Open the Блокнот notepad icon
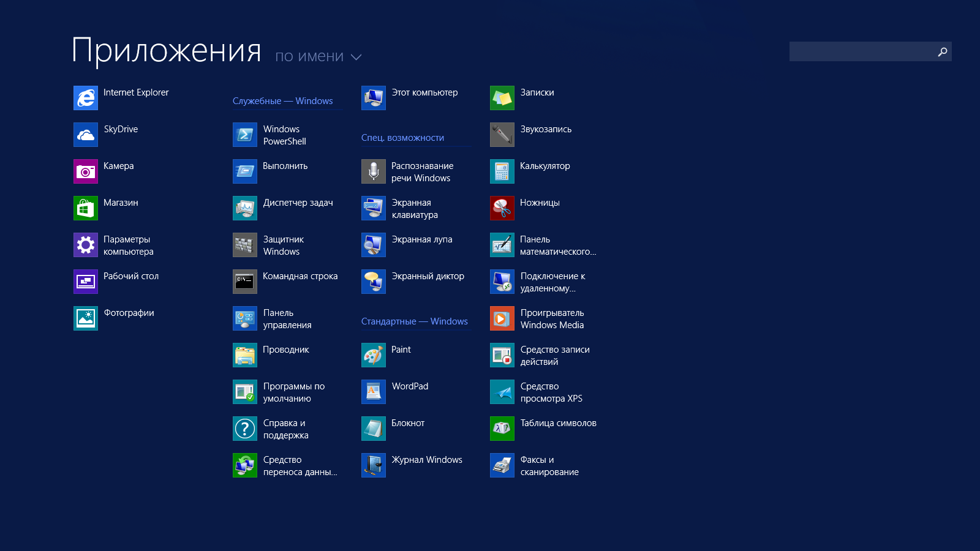 pos(374,429)
